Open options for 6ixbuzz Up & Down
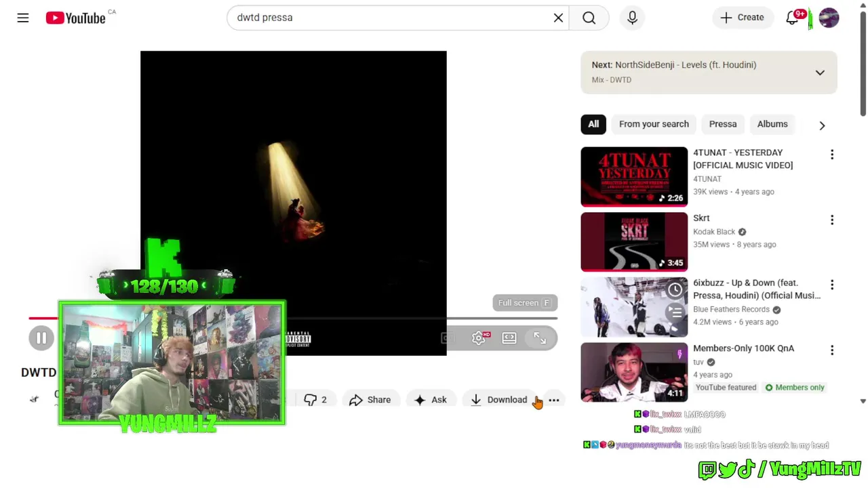868x488 pixels. [x=832, y=285]
